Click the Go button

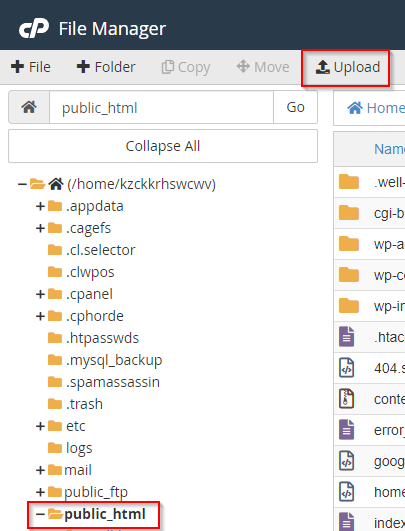tap(295, 107)
